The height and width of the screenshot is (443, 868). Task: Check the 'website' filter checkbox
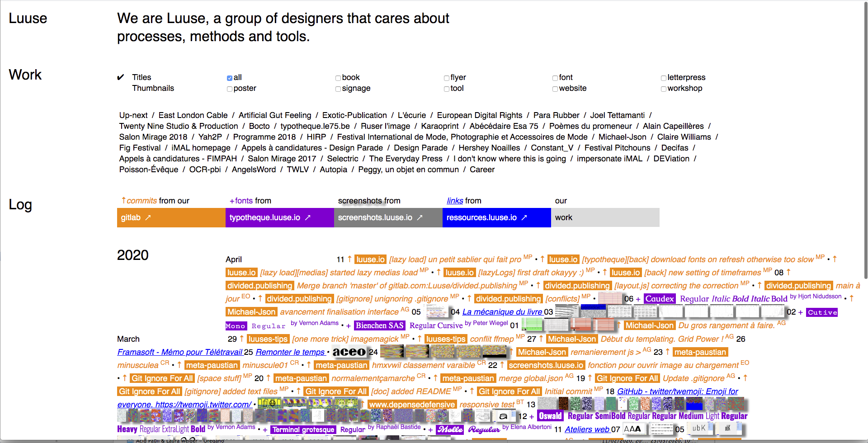pyautogui.click(x=555, y=89)
